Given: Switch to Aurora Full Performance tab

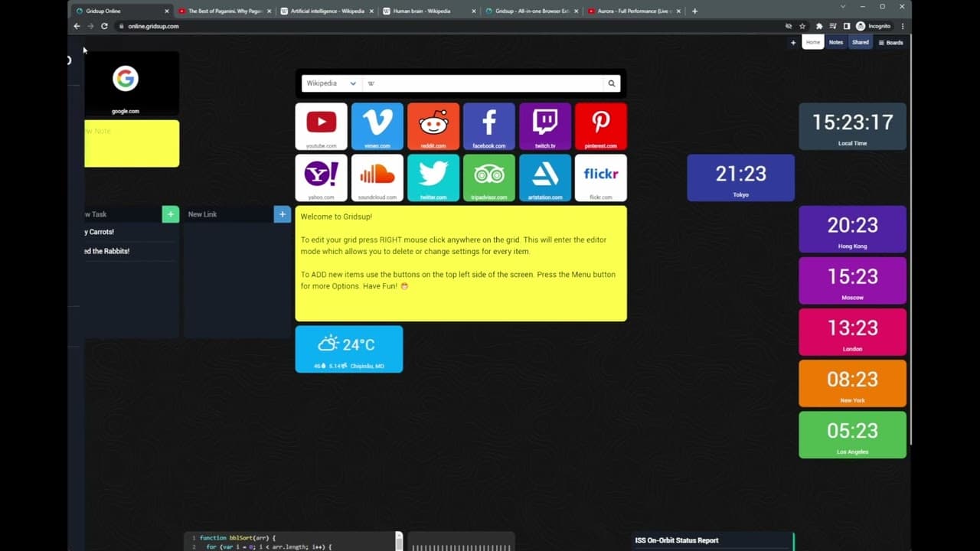Looking at the screenshot, I should coord(632,11).
